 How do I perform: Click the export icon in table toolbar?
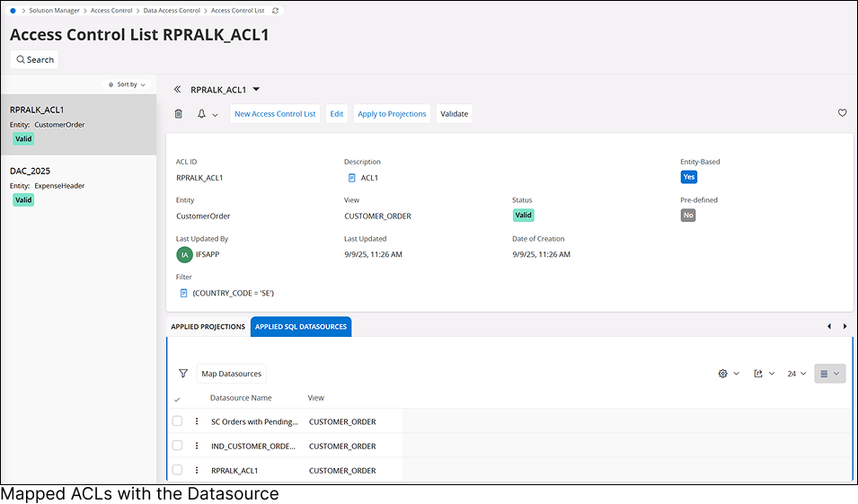(x=763, y=374)
